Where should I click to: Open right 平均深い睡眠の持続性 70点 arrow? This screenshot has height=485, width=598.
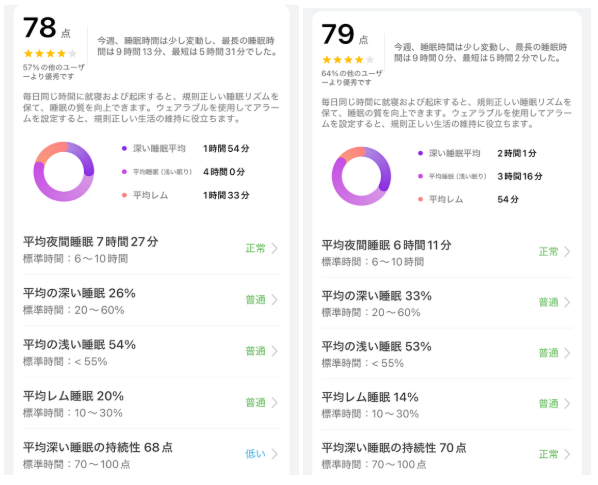567,454
